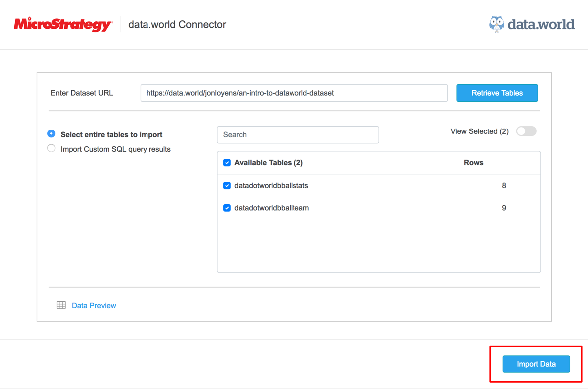Click the Import Data button
Screen dimensions: 588x389
[x=536, y=364]
